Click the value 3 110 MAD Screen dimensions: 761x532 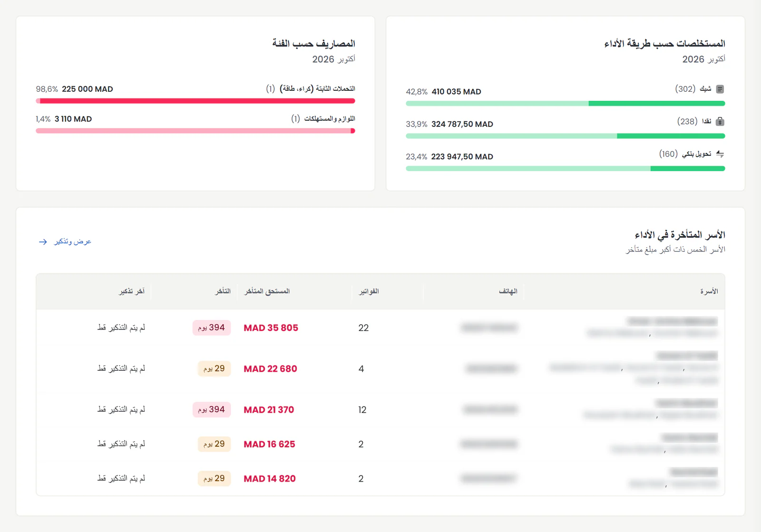[x=73, y=119]
